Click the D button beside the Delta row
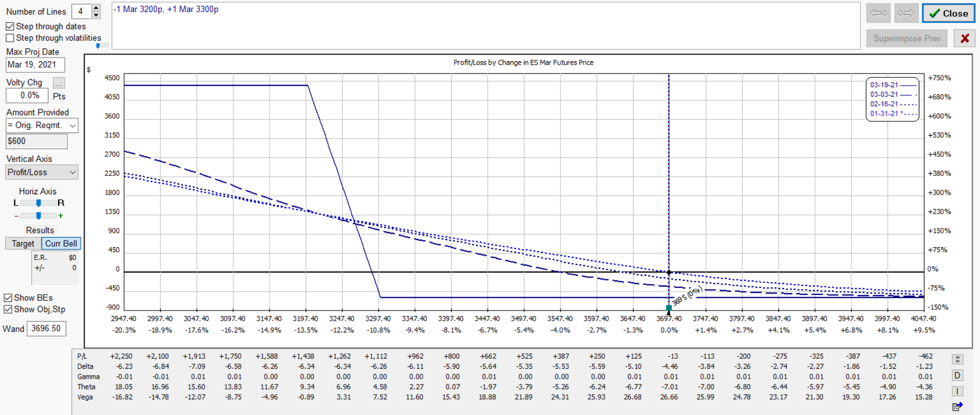The width and height of the screenshot is (980, 415). point(958,376)
